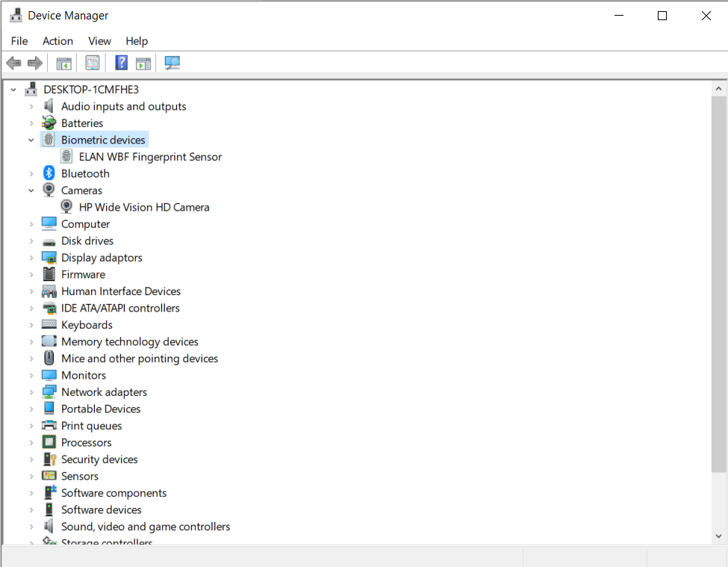Click the HP Wide Vision HD Camera icon
This screenshot has width=728, height=567.
tap(66, 207)
